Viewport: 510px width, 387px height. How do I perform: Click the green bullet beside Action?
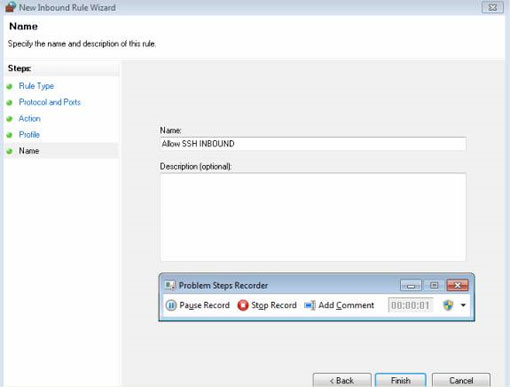click(9, 119)
